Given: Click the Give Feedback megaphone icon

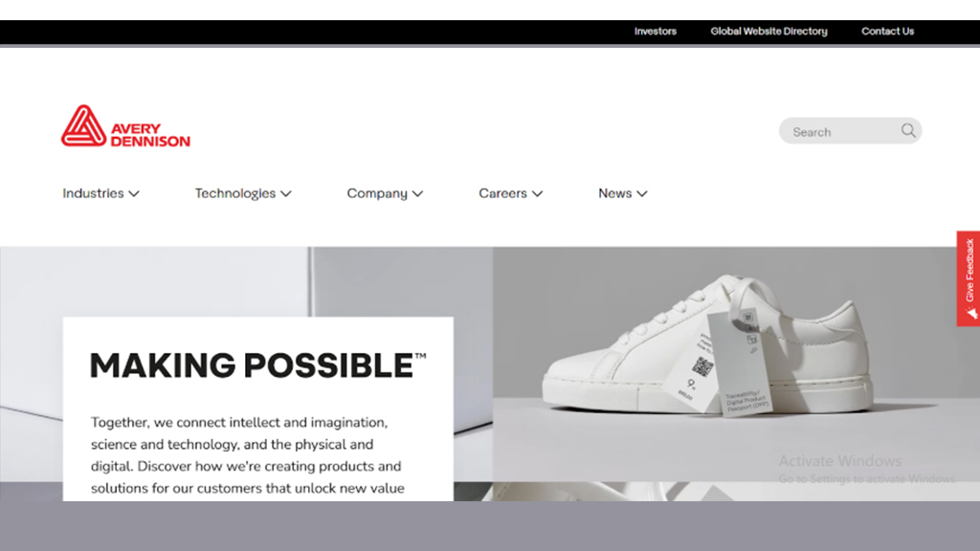Looking at the screenshot, I should [972, 313].
